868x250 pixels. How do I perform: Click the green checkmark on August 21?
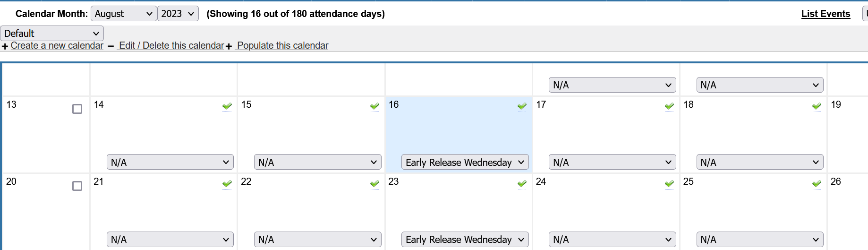(227, 183)
